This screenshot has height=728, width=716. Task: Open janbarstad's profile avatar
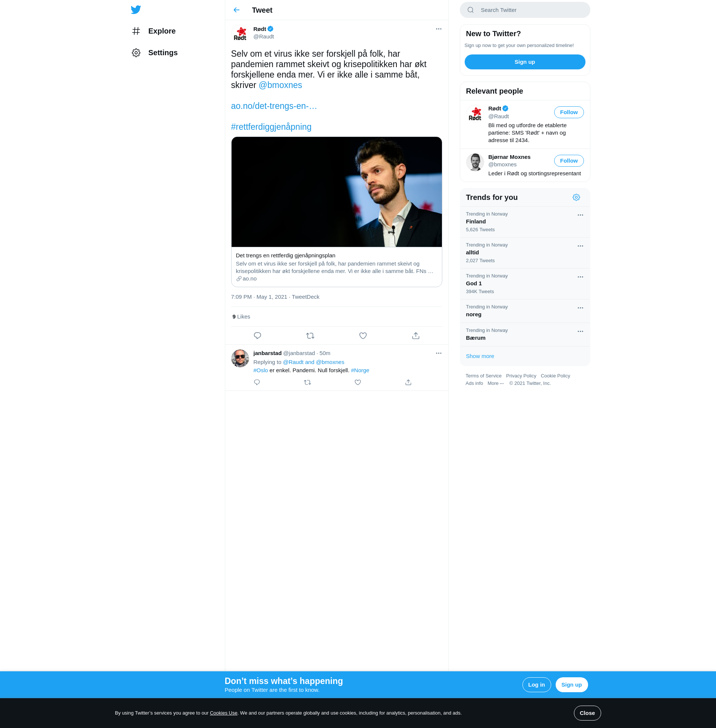coord(240,358)
